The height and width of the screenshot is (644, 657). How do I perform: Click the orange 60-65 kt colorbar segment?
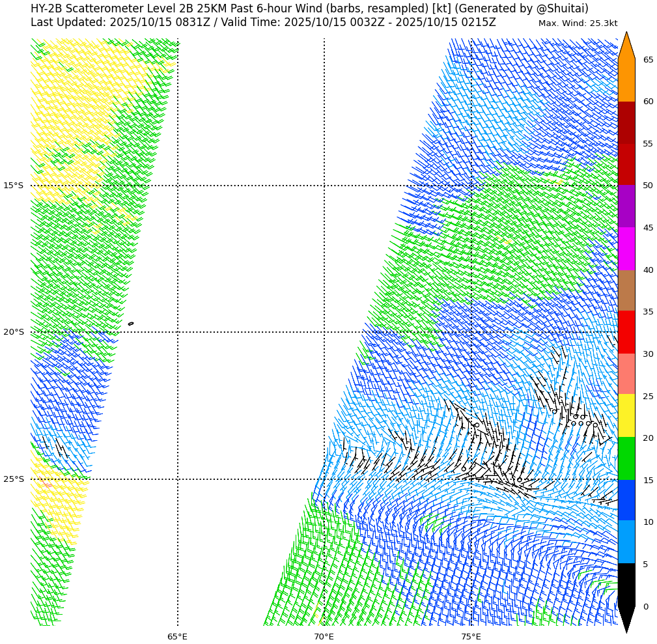click(x=626, y=80)
